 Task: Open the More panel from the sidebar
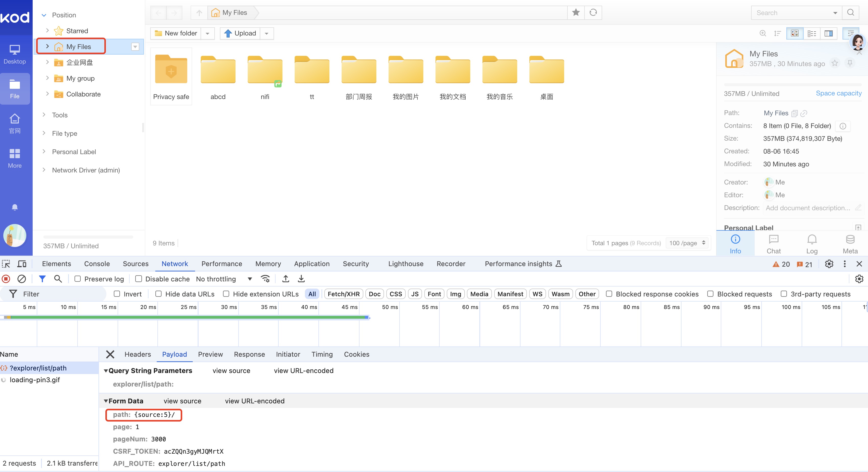coord(15,158)
